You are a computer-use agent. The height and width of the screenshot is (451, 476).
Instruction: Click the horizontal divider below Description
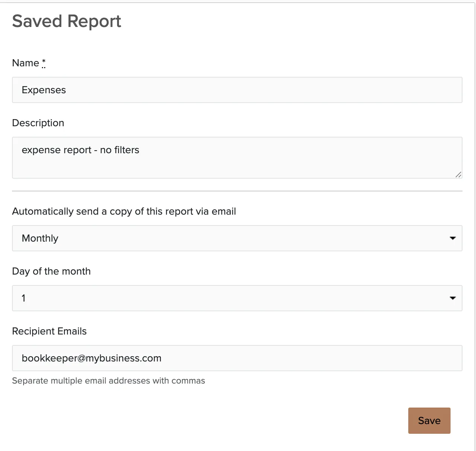point(237,191)
